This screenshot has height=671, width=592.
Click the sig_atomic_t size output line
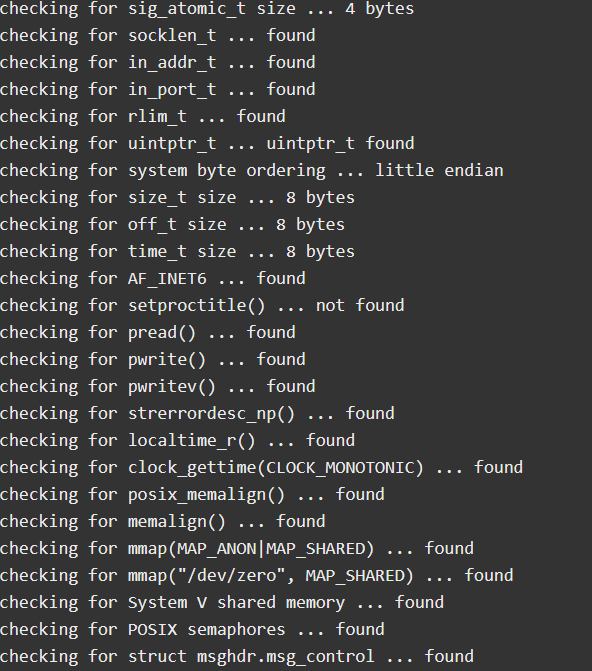(x=207, y=9)
